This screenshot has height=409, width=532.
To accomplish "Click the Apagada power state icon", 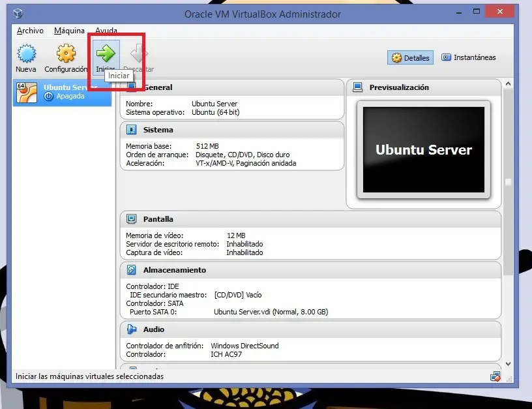I will click(x=48, y=97).
